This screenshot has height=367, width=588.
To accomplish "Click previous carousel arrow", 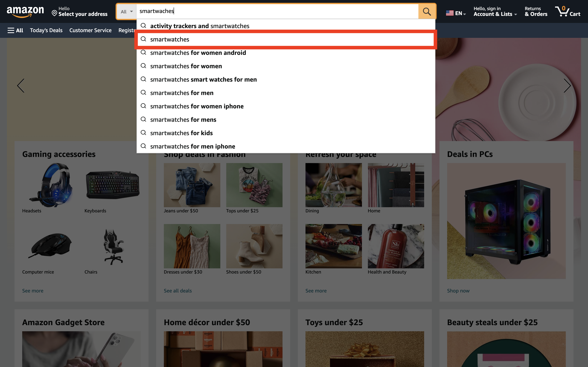I will click(x=21, y=85).
